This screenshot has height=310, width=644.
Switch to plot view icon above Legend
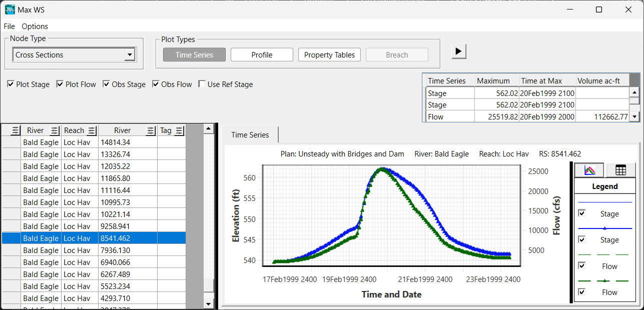[589, 170]
